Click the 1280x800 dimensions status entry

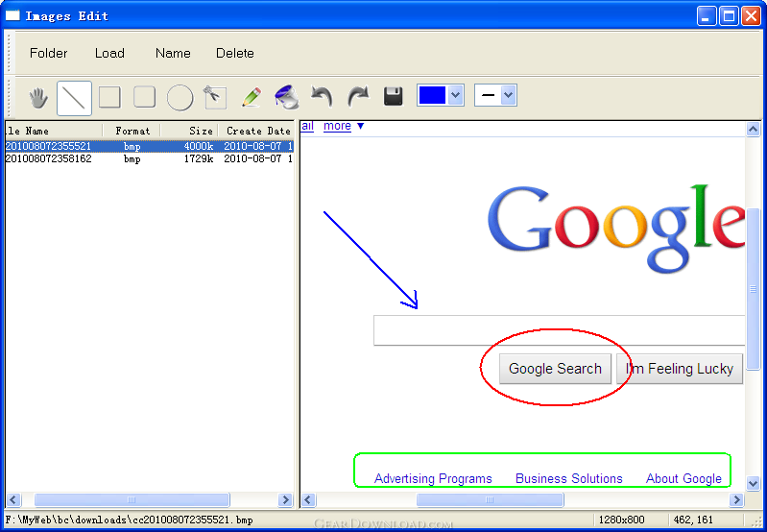click(x=622, y=520)
